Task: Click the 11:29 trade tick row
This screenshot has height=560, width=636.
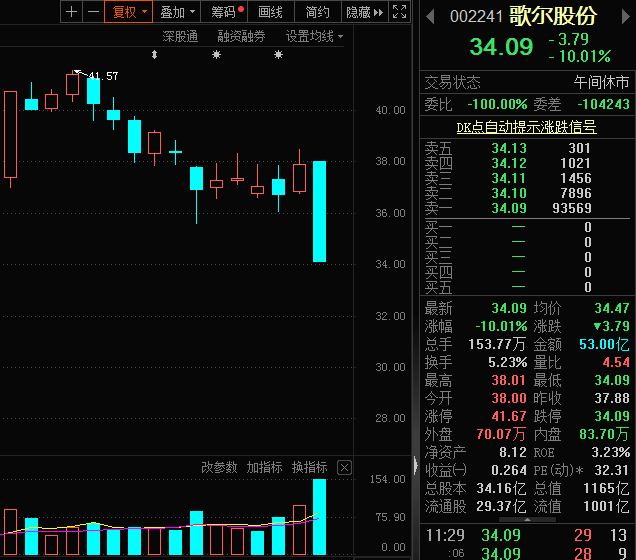Action: click(x=527, y=535)
